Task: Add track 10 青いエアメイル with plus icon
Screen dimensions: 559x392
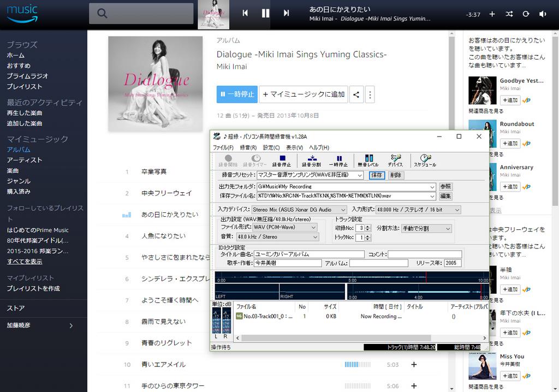Action: 414,365
